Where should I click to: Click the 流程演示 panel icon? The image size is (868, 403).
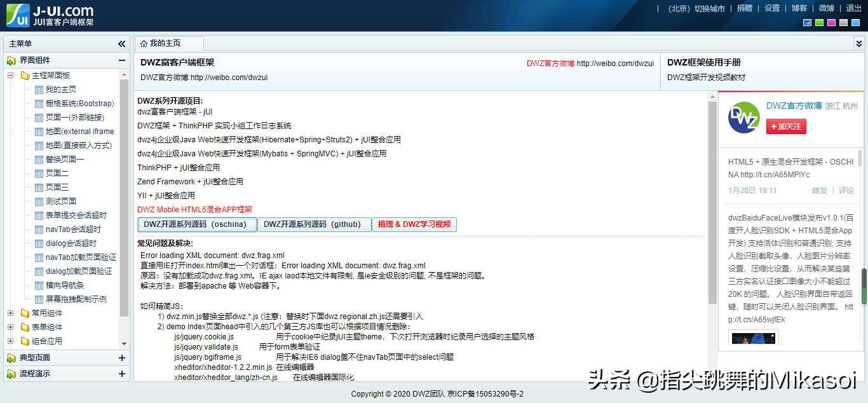tap(11, 374)
